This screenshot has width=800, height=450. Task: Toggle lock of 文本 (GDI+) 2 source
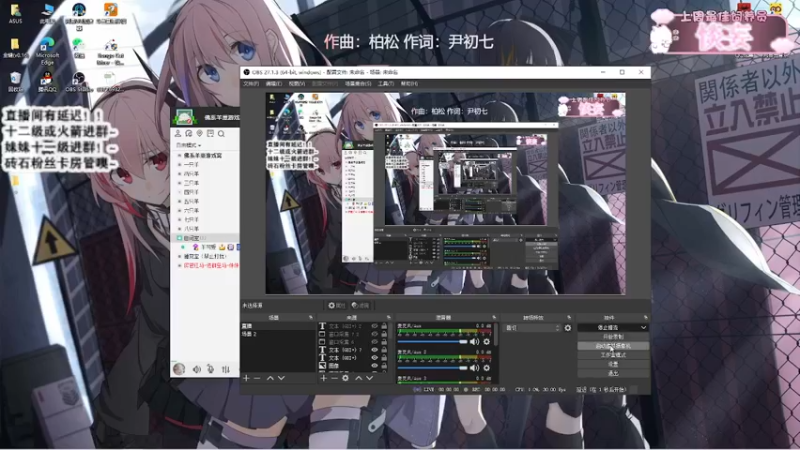point(384,326)
